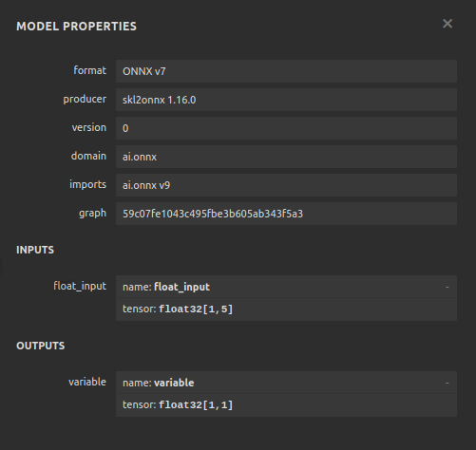Close the Model Properties panel

coord(447,24)
